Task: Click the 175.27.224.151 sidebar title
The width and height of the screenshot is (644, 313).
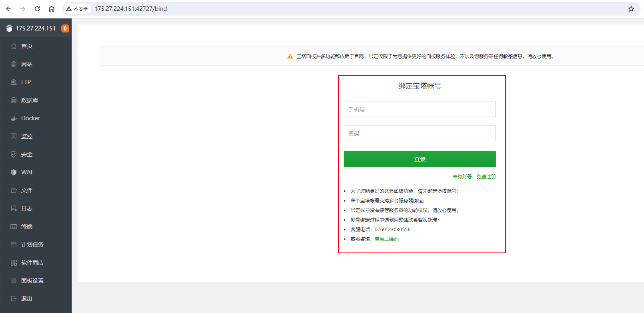Action: [36, 28]
